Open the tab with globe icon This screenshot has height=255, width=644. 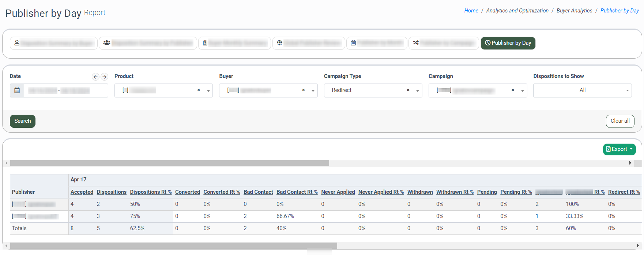pos(308,43)
